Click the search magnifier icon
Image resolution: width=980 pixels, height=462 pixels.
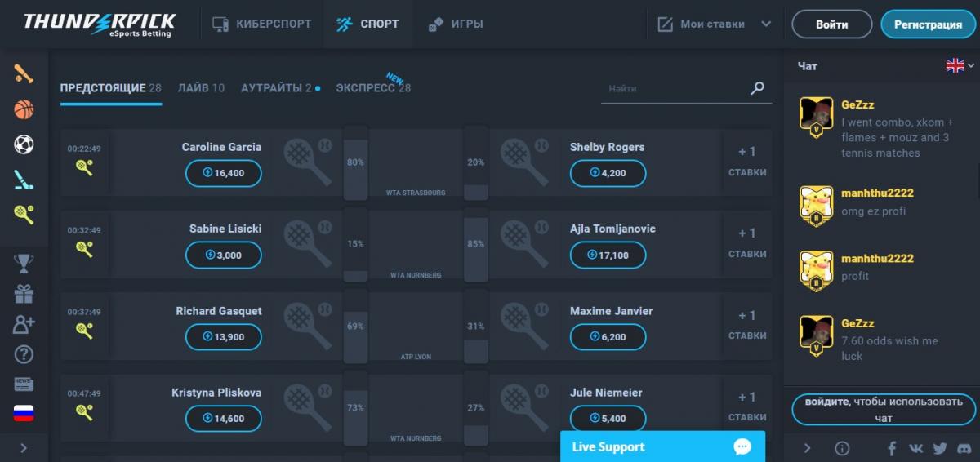757,88
